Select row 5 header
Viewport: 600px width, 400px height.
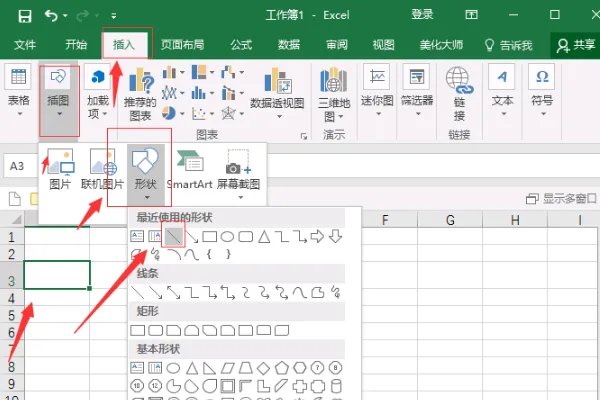(x=12, y=315)
